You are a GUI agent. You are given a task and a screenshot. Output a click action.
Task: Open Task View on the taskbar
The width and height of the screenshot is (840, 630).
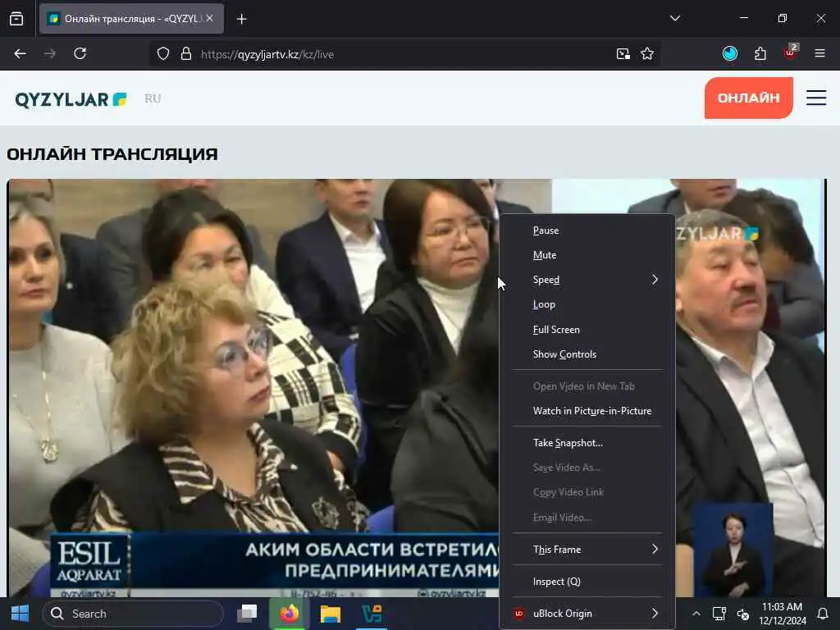click(248, 614)
